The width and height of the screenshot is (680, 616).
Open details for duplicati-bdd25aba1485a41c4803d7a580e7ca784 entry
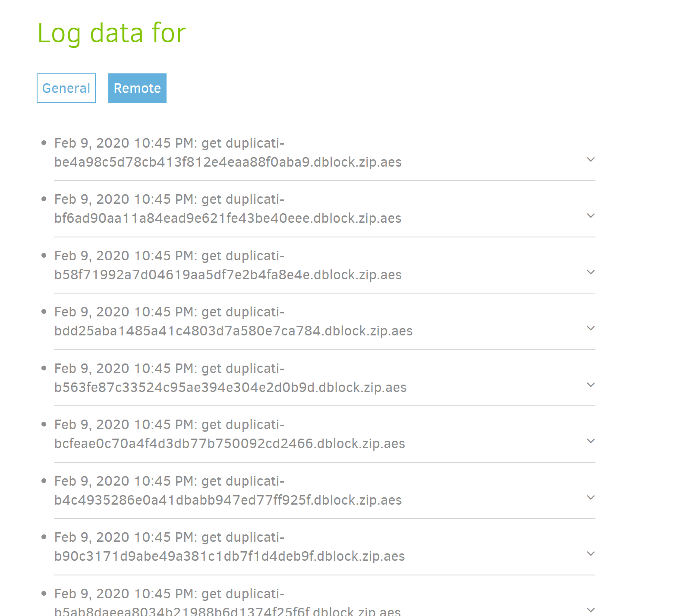tap(591, 329)
